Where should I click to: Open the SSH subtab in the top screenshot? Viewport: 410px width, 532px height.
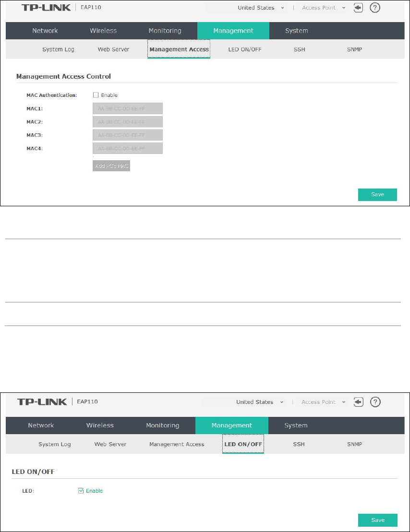[x=299, y=49]
